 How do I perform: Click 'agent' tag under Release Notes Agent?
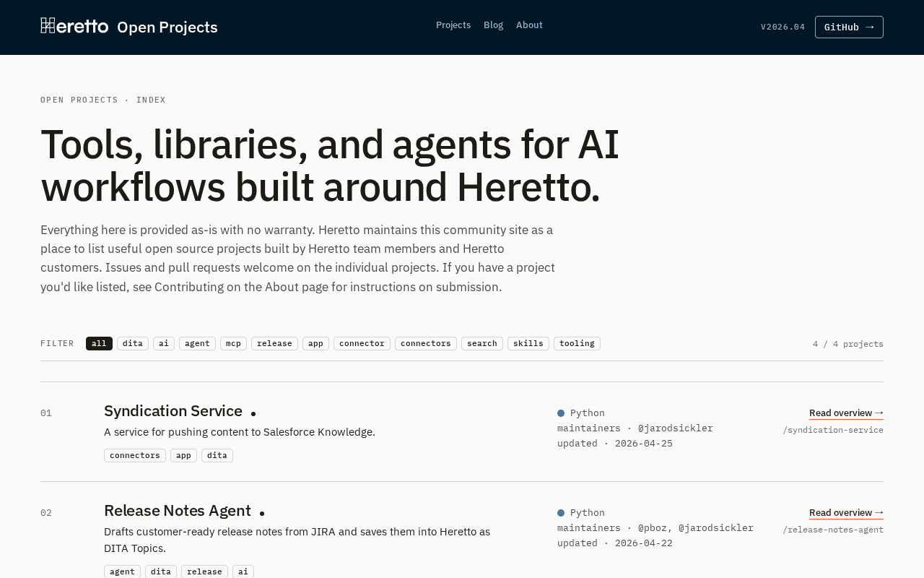[x=122, y=571]
